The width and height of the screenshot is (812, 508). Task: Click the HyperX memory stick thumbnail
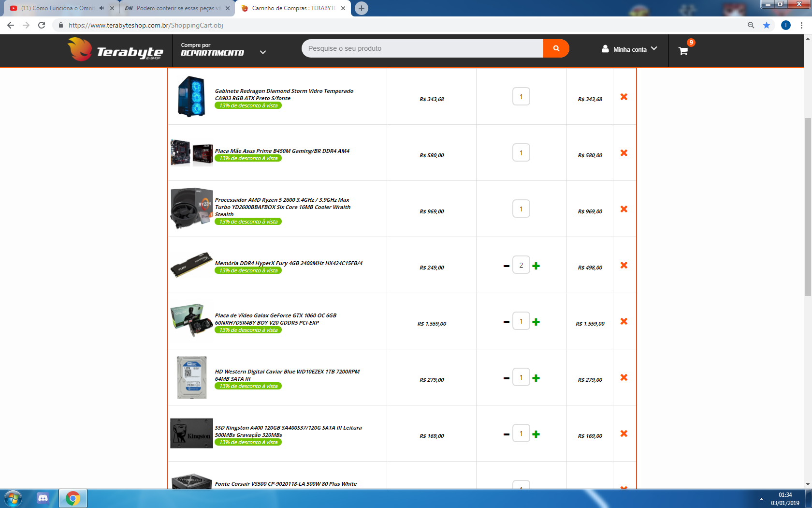click(191, 265)
